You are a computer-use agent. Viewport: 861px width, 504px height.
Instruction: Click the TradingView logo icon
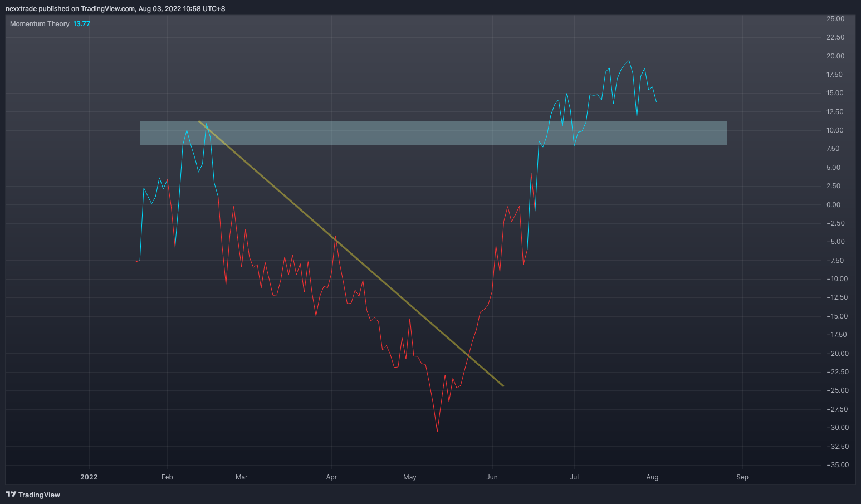coord(11,495)
